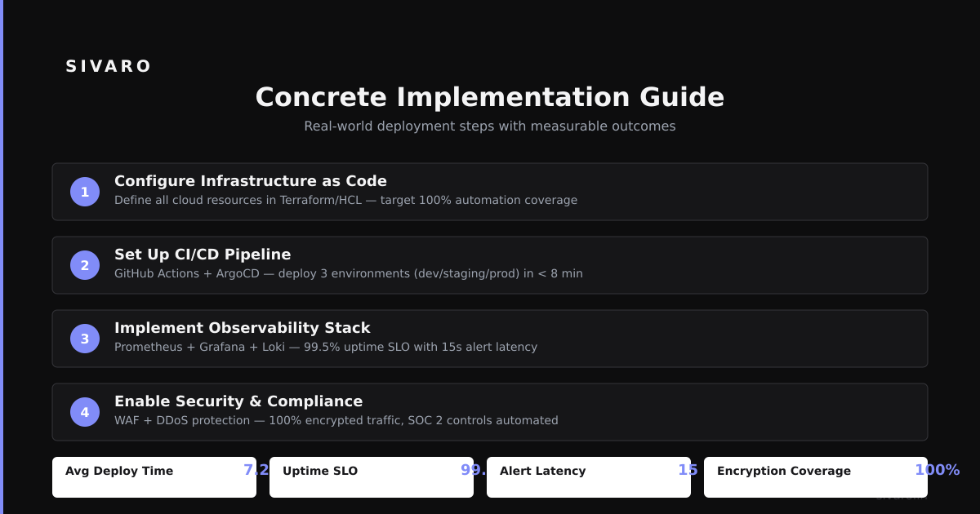
Task: Open the Uptime SLO metric card
Action: [372, 477]
